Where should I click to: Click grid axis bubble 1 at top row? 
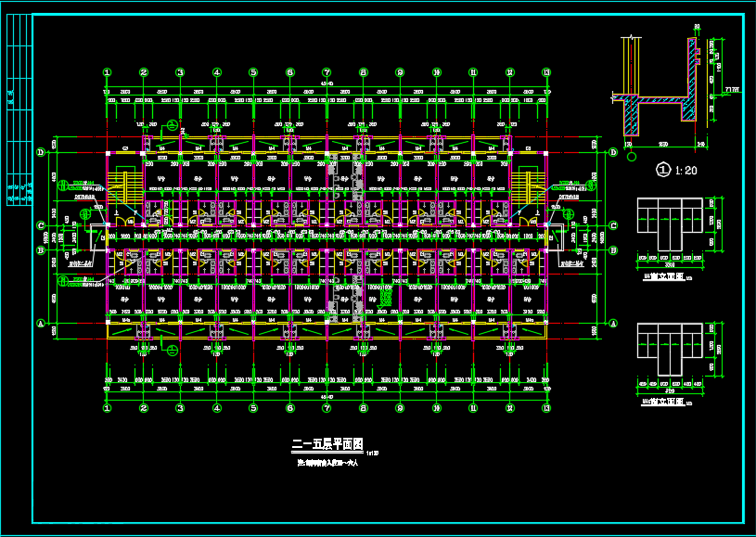(x=107, y=72)
